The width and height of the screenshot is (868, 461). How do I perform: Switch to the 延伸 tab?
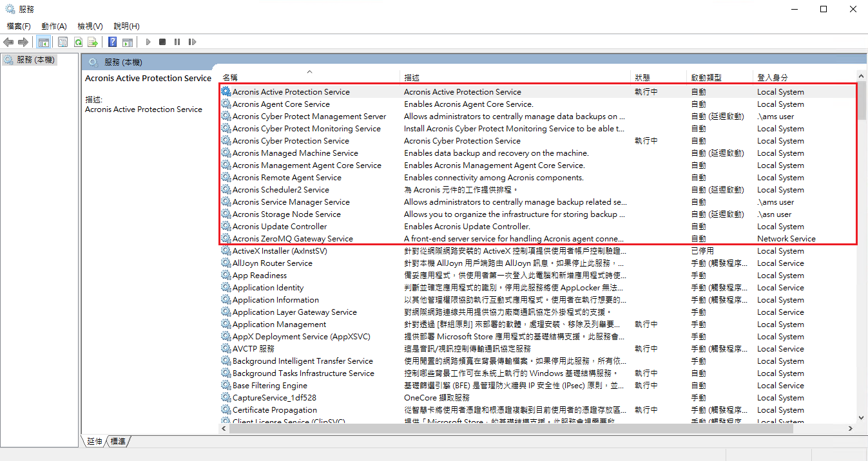(x=94, y=441)
